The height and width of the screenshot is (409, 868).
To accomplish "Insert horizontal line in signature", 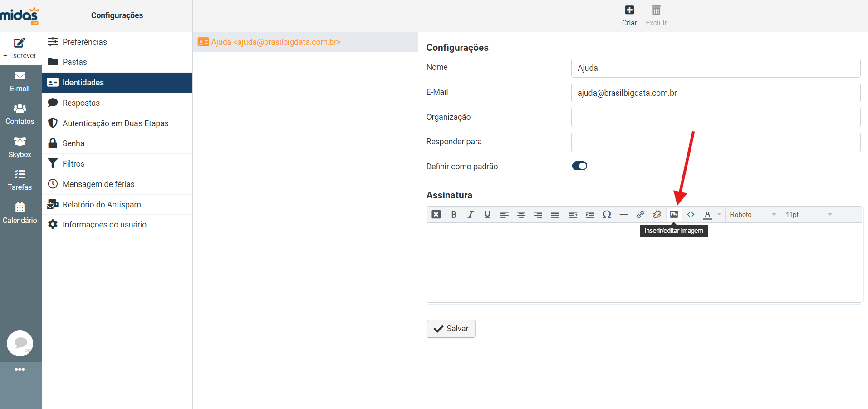I will [x=623, y=215].
